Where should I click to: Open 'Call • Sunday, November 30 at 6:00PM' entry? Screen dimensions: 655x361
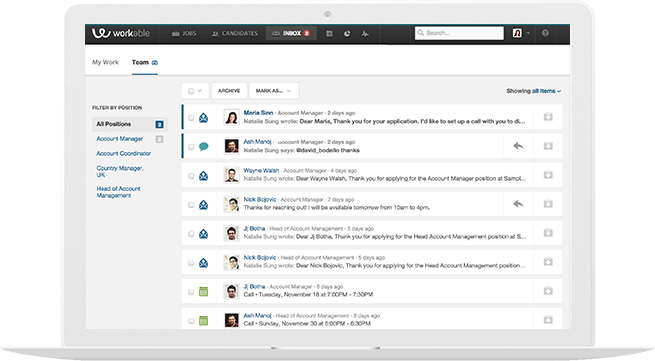click(307, 323)
